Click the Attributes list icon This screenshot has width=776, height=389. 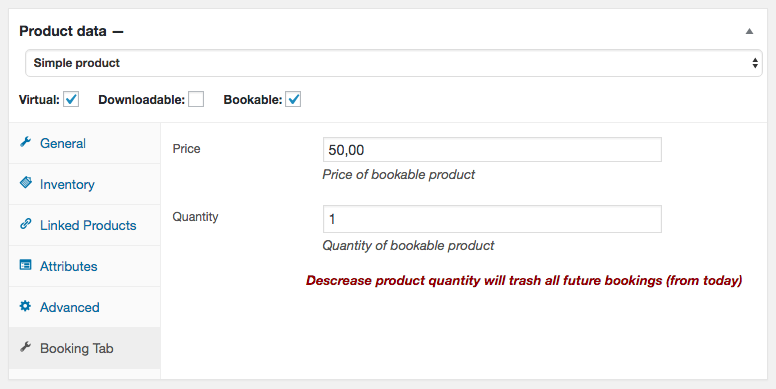[x=25, y=265]
